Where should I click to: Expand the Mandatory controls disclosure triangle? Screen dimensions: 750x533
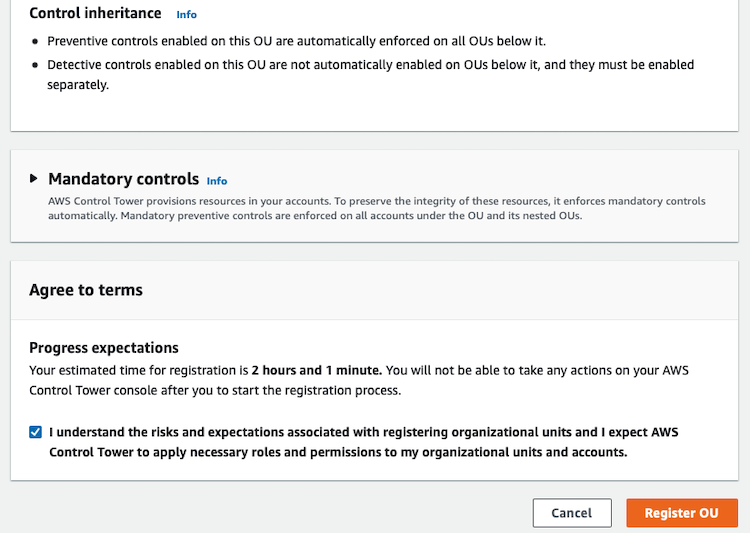click(x=33, y=179)
